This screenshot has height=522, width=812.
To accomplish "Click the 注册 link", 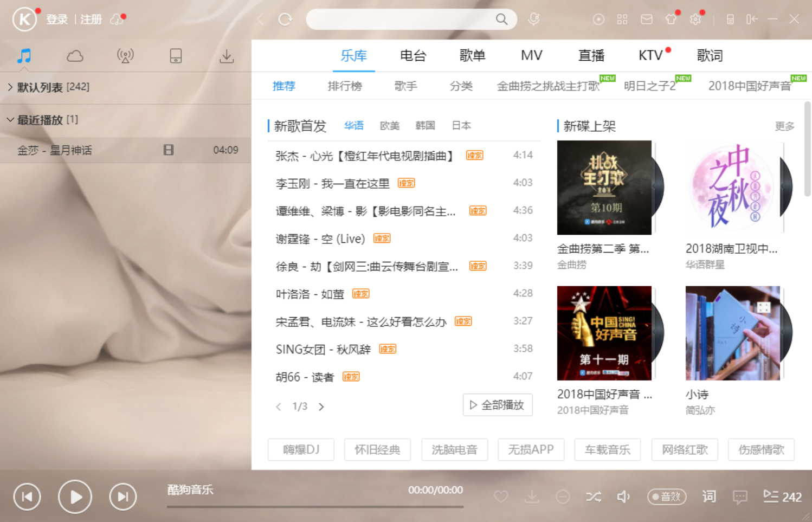I will pyautogui.click(x=91, y=20).
